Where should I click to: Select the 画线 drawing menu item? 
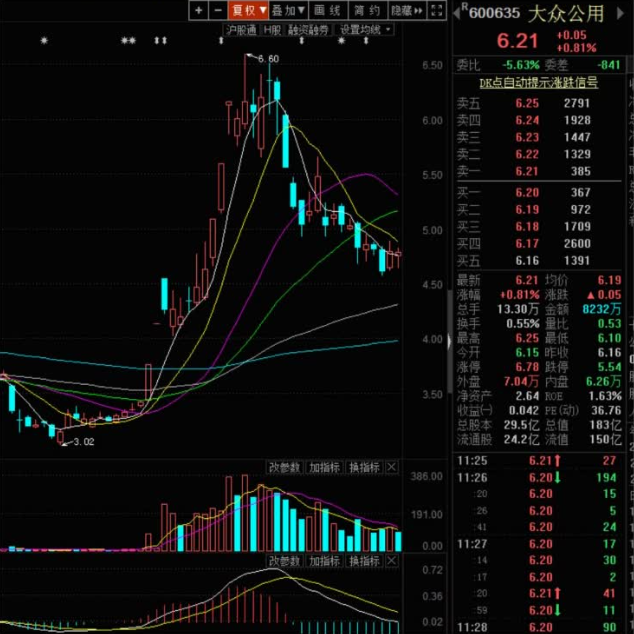coord(327,10)
